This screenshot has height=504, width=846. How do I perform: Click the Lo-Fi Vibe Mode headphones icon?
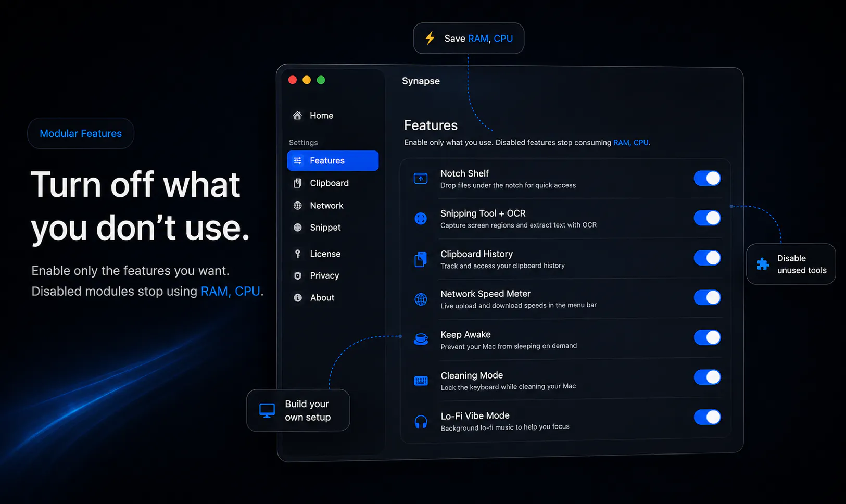point(421,421)
